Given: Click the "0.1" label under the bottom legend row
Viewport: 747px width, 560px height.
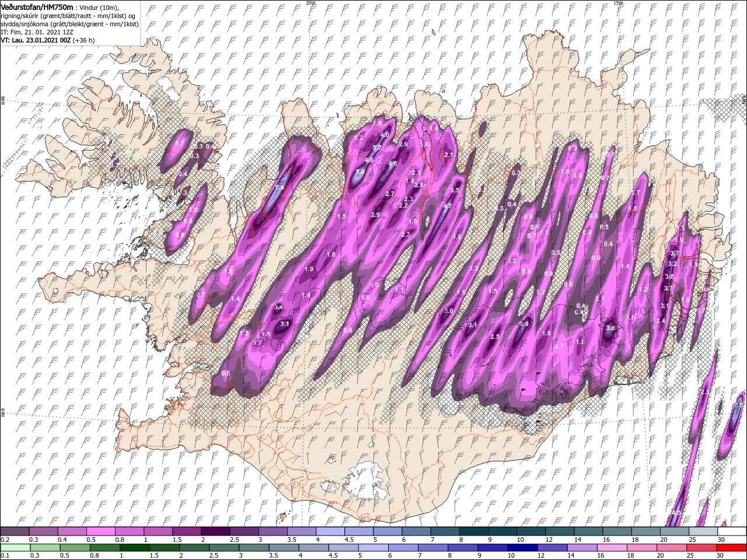Looking at the screenshot, I should coord(5,556).
